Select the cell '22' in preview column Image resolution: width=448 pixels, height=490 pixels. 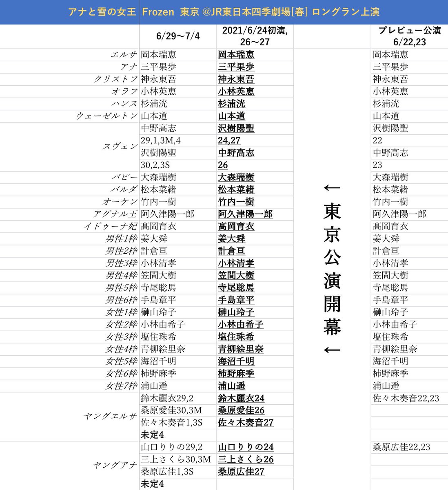click(x=409, y=141)
